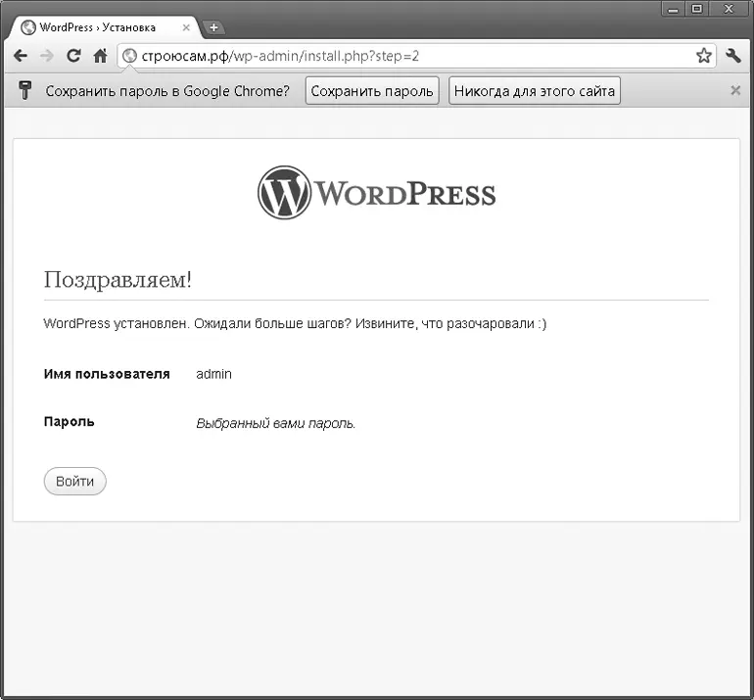Click the browser Back arrow
This screenshot has width=754, height=700.
click(x=21, y=57)
